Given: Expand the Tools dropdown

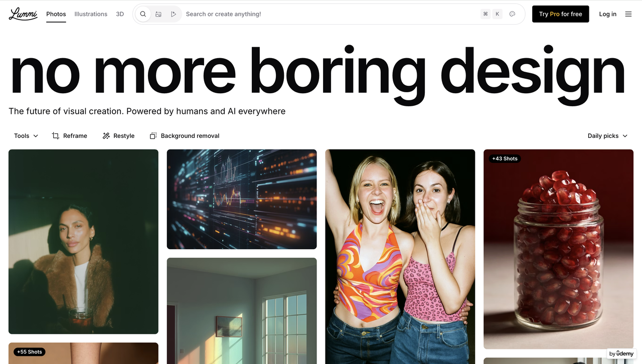Looking at the screenshot, I should [26, 136].
